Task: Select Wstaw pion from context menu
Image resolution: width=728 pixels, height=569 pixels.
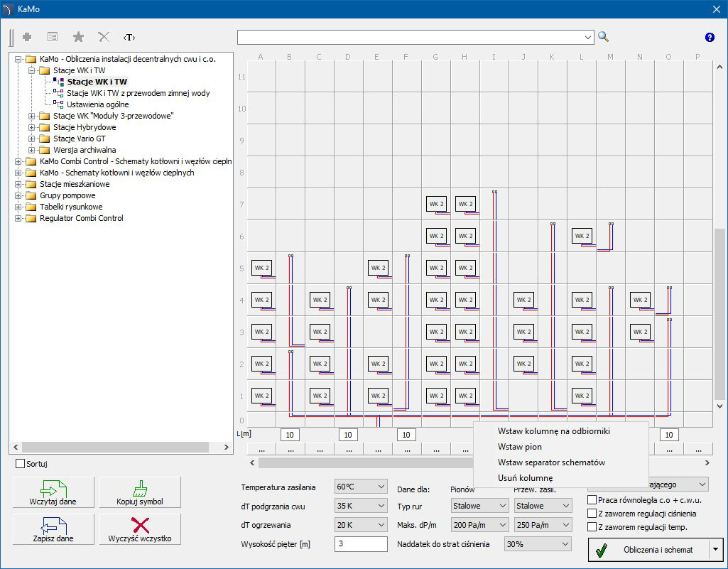Action: [x=519, y=447]
